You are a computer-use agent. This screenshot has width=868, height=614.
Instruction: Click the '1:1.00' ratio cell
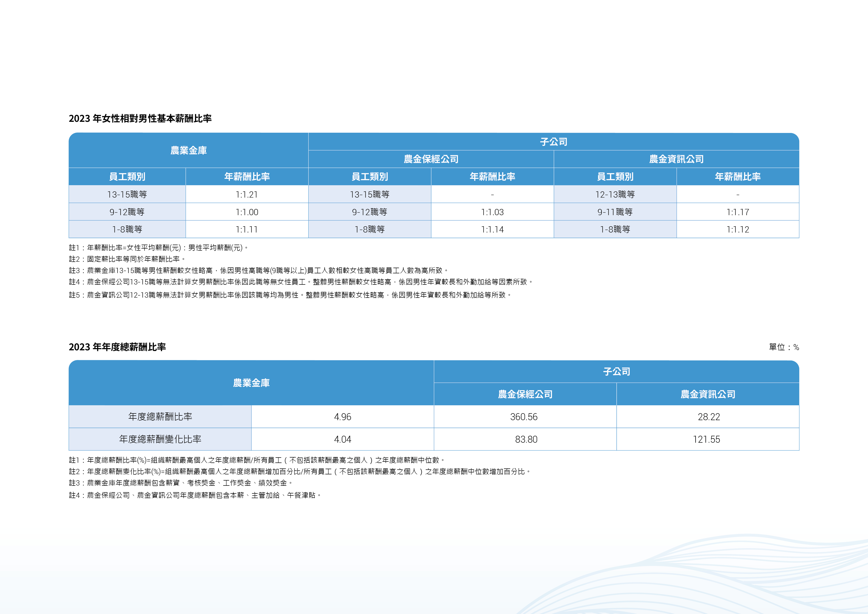pyautogui.click(x=247, y=212)
